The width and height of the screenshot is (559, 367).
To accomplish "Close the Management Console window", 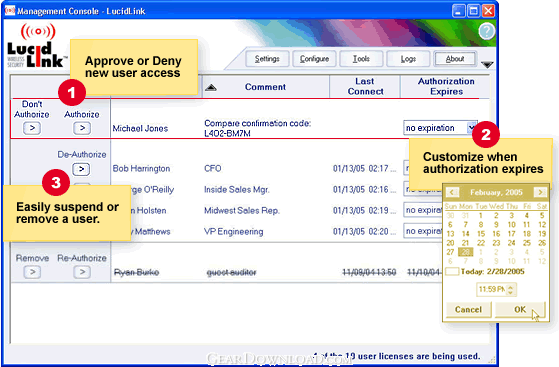I will point(488,11).
